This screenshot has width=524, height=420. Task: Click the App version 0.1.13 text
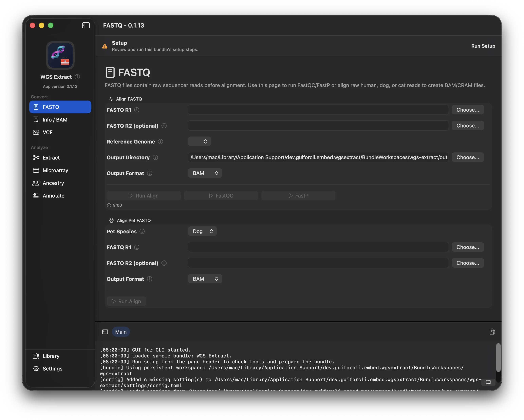(60, 86)
